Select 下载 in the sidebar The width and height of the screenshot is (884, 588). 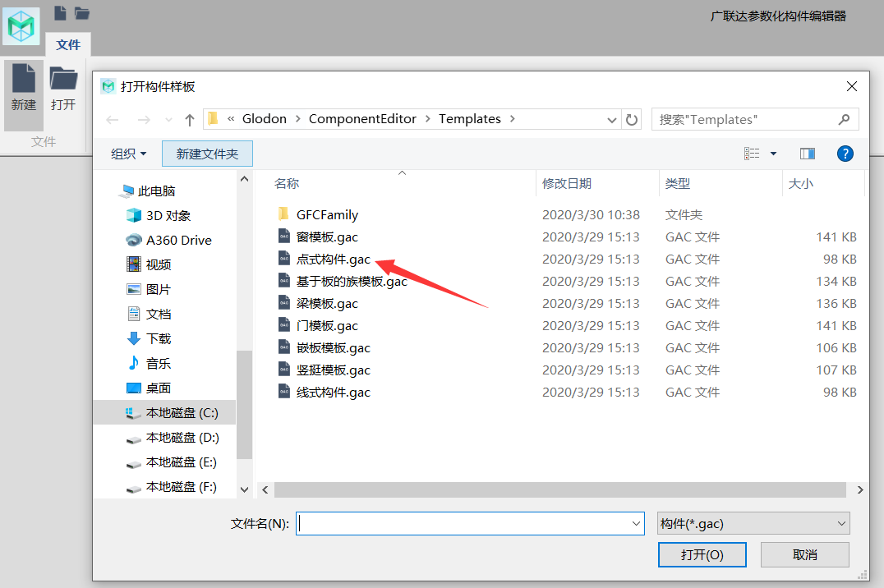pyautogui.click(x=149, y=338)
